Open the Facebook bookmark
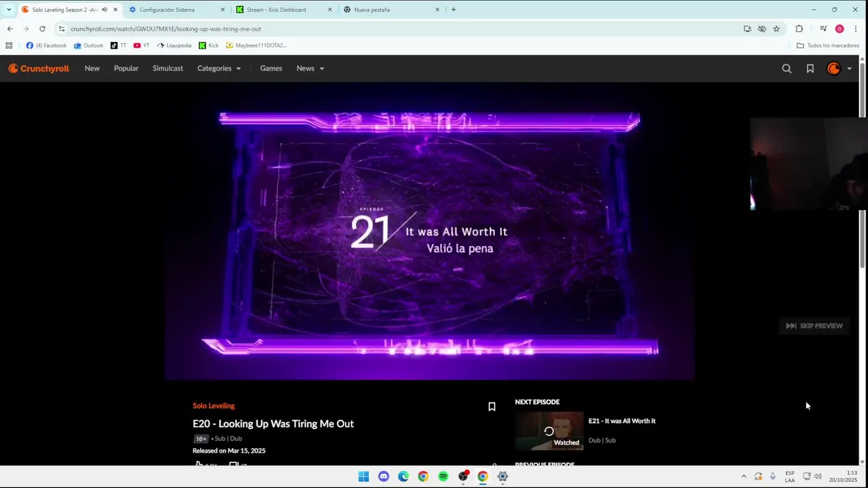 click(x=46, y=45)
